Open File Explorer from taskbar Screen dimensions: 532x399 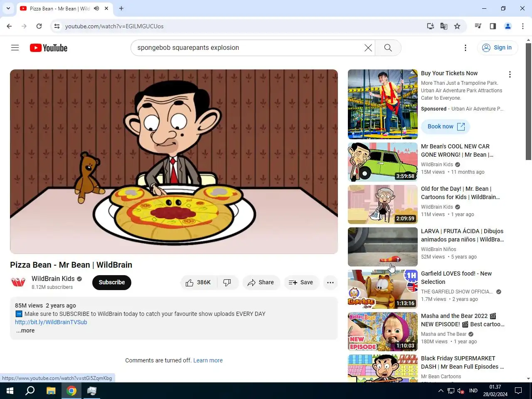[x=51, y=391]
